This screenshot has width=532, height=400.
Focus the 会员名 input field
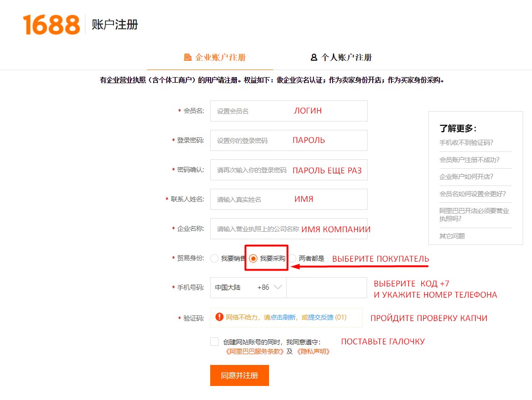click(289, 111)
